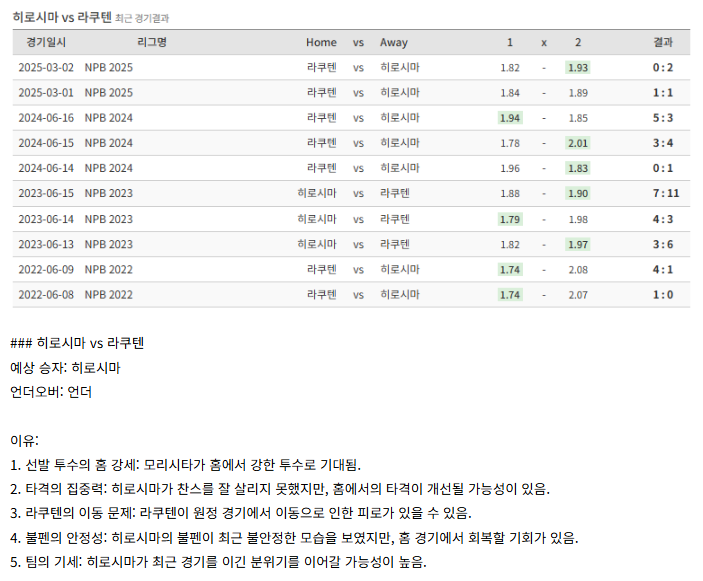This screenshot has width=703, height=581.
Task: Click reason 5 about 팀의 기세
Action: click(218, 562)
